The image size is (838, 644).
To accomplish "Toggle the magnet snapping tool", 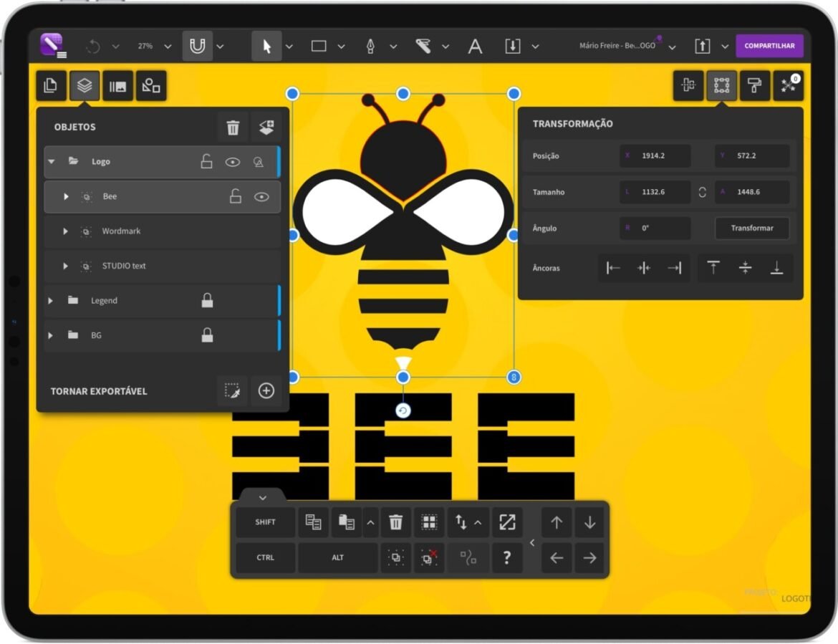I will (x=197, y=46).
